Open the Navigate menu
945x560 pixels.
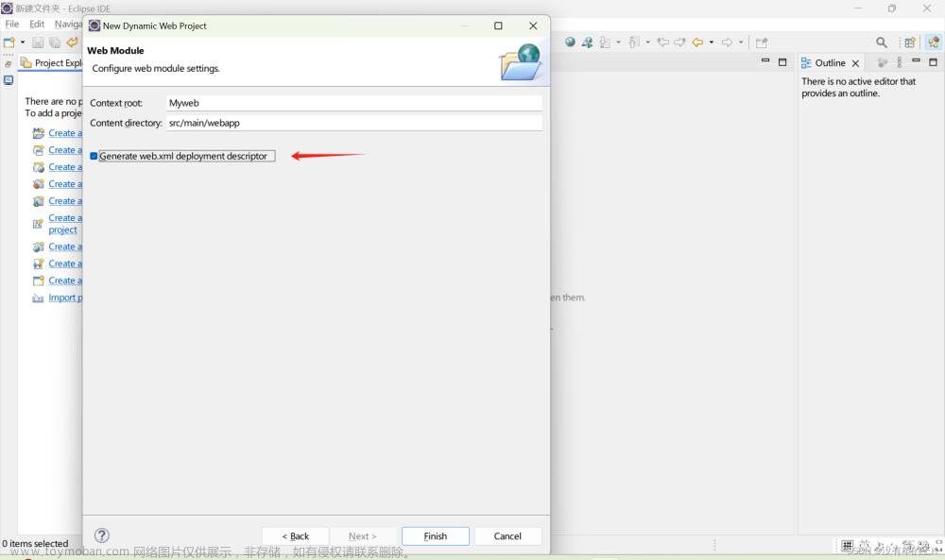pos(68,25)
